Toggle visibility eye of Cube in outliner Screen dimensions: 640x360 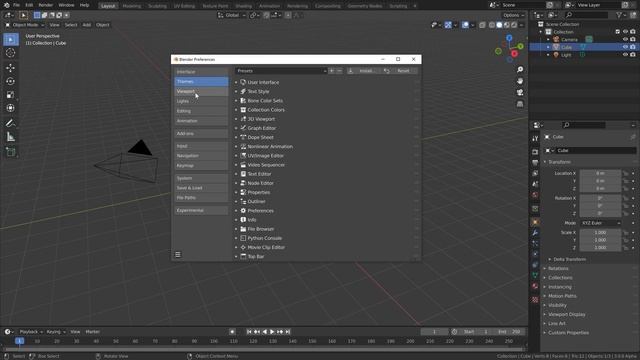click(x=625, y=47)
